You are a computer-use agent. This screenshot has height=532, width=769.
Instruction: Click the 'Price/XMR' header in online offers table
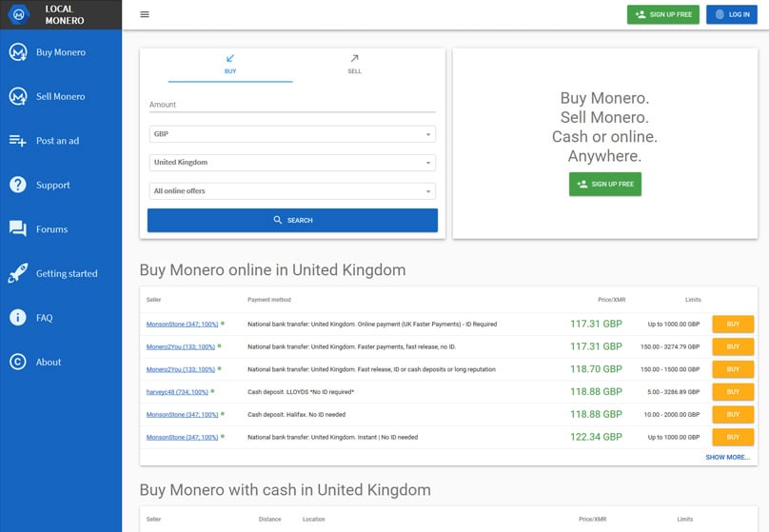pos(611,300)
